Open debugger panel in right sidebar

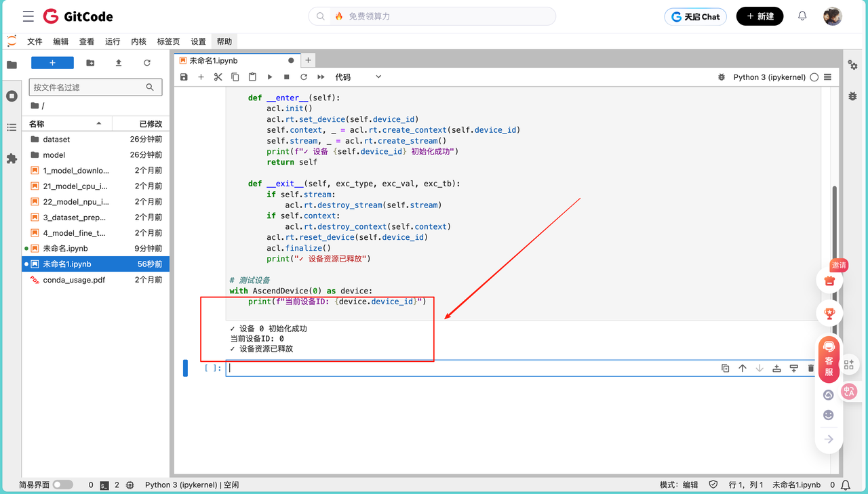[852, 96]
